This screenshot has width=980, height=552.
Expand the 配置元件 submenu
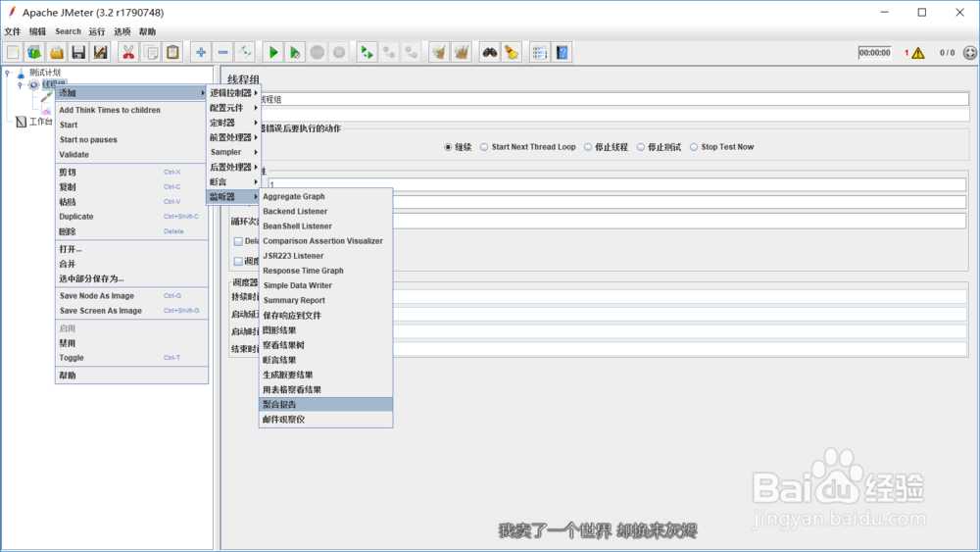pos(233,108)
